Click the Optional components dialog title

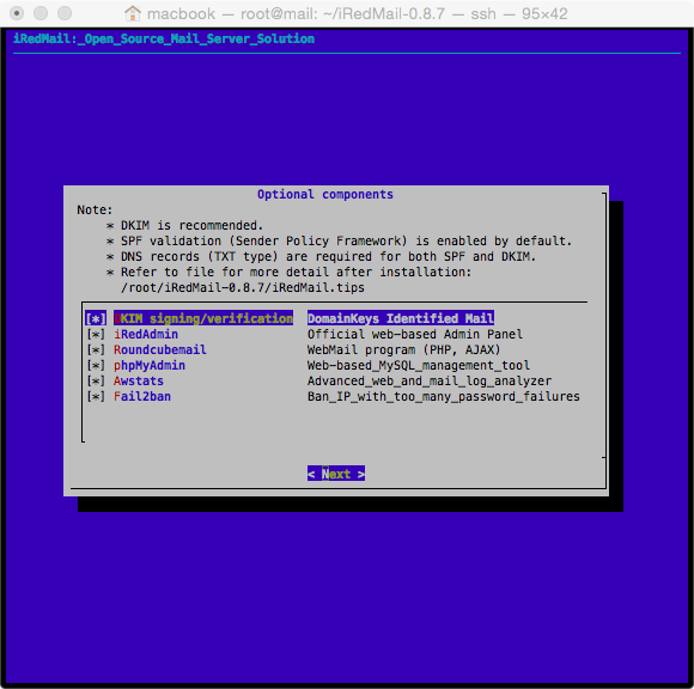[325, 194]
